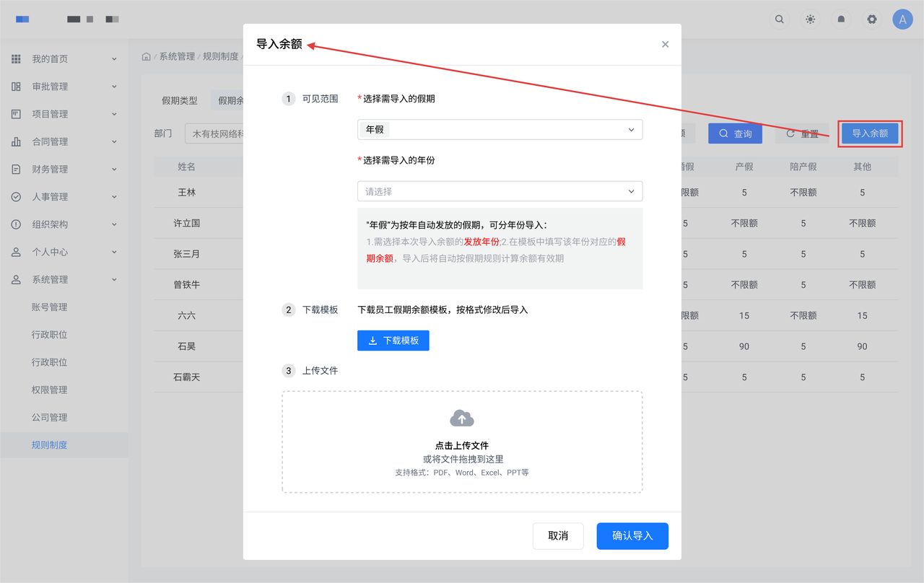This screenshot has height=583, width=924.
Task: Select 账号管理 in the sidebar
Action: click(49, 307)
